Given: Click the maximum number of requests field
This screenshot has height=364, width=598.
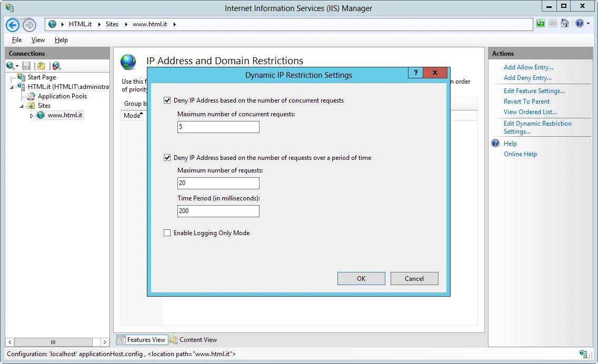Looking at the screenshot, I should (218, 184).
